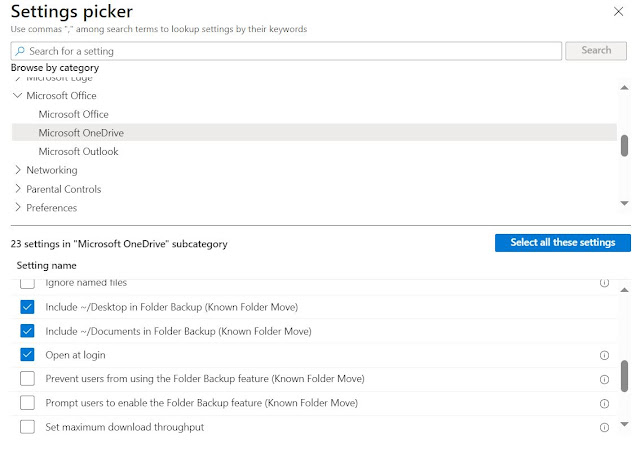Click '23 settings in Microsoft OneDrive' heading
Viewport: 640px width, 461px height.
(119, 244)
